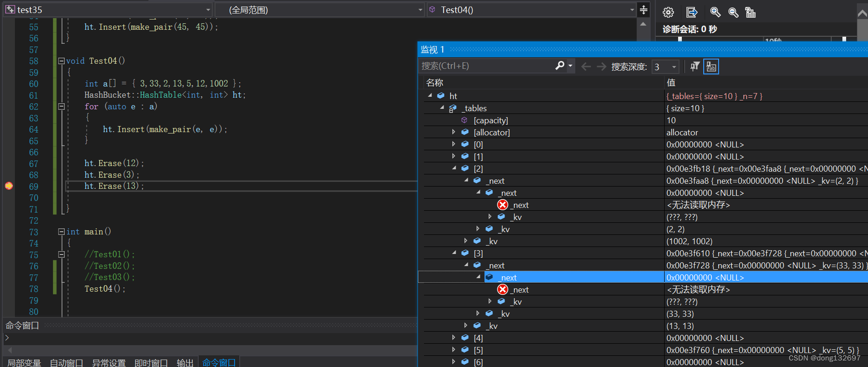Image resolution: width=868 pixels, height=367 pixels.
Task: Zoom out on the diagnostics timeline
Action: coord(733,13)
